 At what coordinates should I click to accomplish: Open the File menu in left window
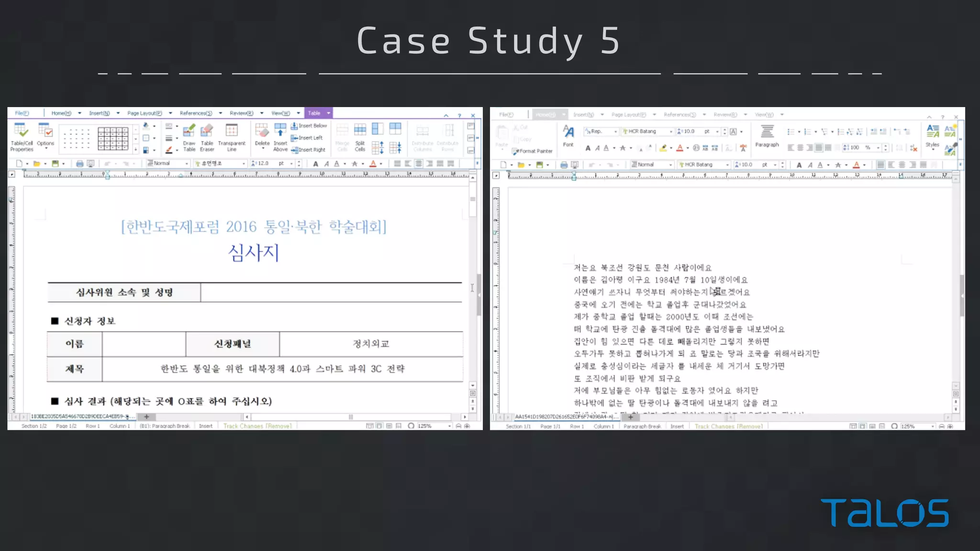(x=22, y=113)
